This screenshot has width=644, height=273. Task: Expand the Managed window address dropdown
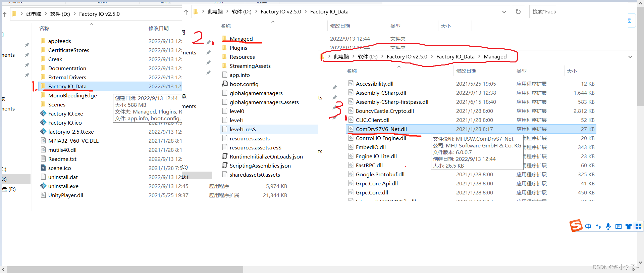tap(630, 57)
